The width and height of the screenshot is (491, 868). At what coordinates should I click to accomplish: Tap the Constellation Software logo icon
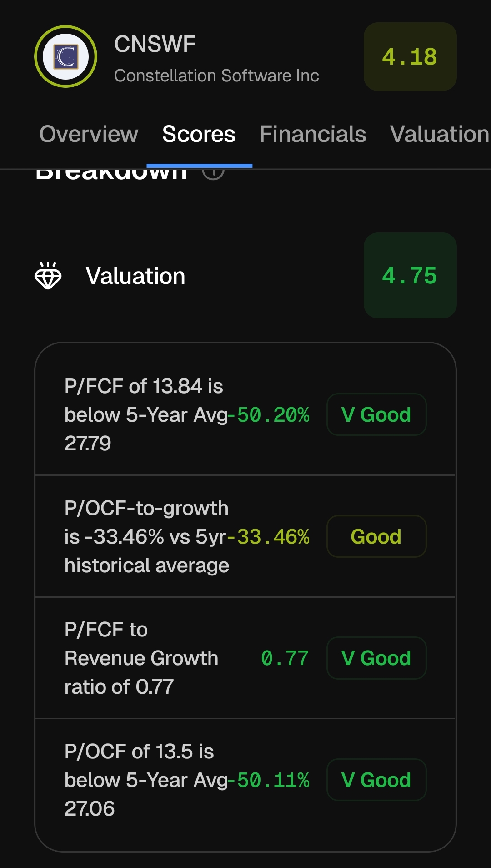pyautogui.click(x=65, y=56)
